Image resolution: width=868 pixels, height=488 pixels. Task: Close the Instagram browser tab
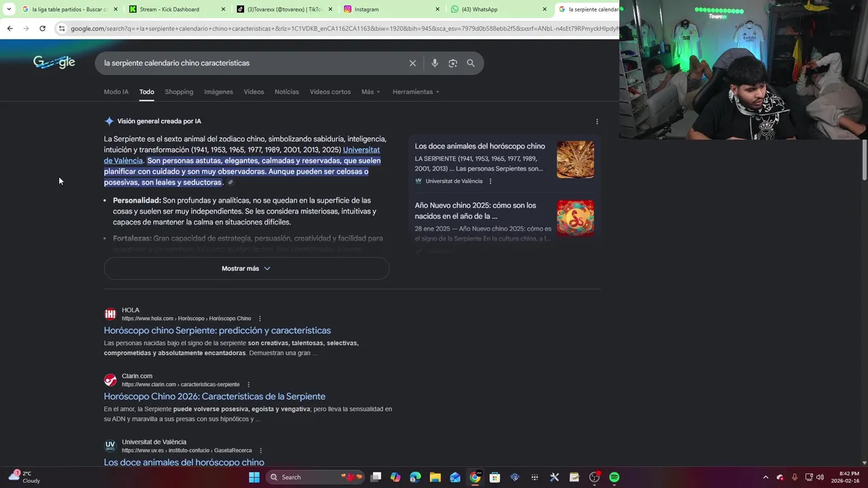point(437,9)
